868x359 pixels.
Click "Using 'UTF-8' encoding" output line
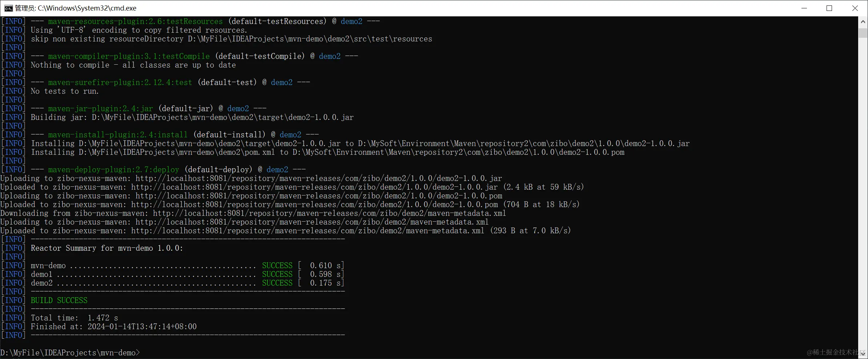(139, 30)
